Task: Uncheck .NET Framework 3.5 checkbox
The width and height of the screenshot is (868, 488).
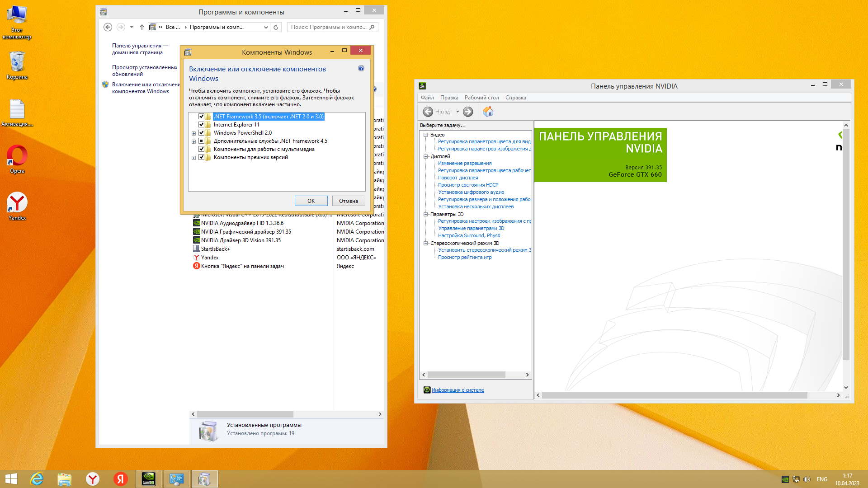Action: pyautogui.click(x=202, y=117)
